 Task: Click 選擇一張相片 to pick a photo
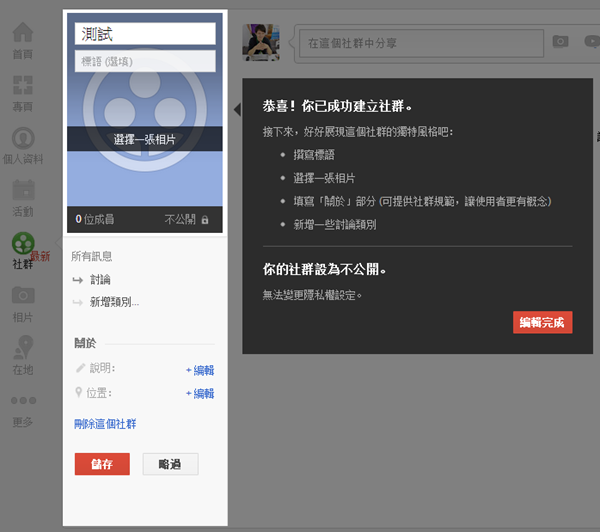[144, 139]
